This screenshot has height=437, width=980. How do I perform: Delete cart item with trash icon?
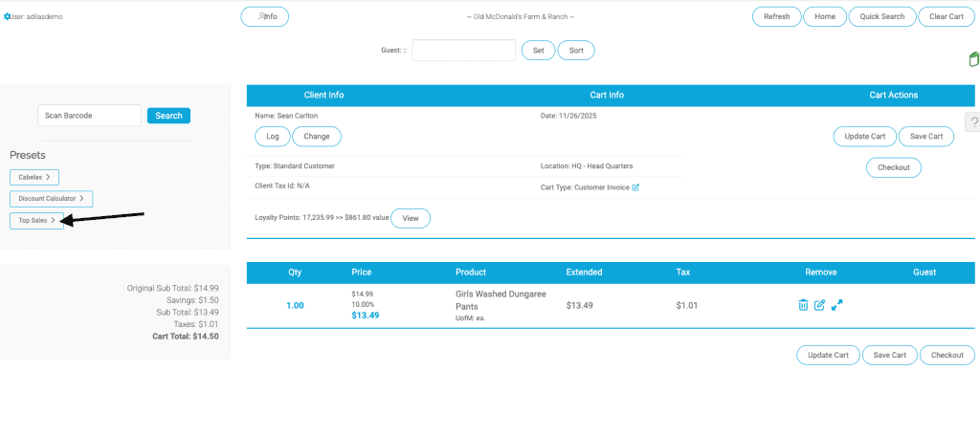coord(803,305)
